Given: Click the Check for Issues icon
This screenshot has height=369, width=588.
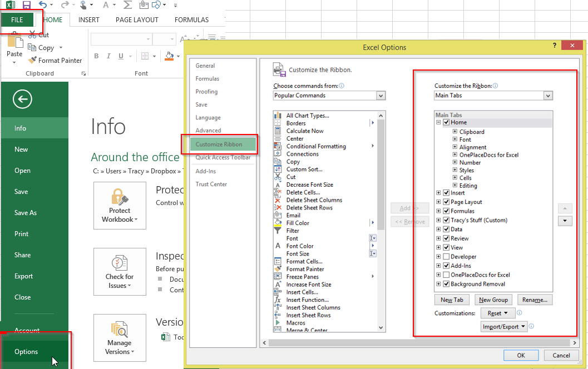Looking at the screenshot, I should pyautogui.click(x=120, y=263).
